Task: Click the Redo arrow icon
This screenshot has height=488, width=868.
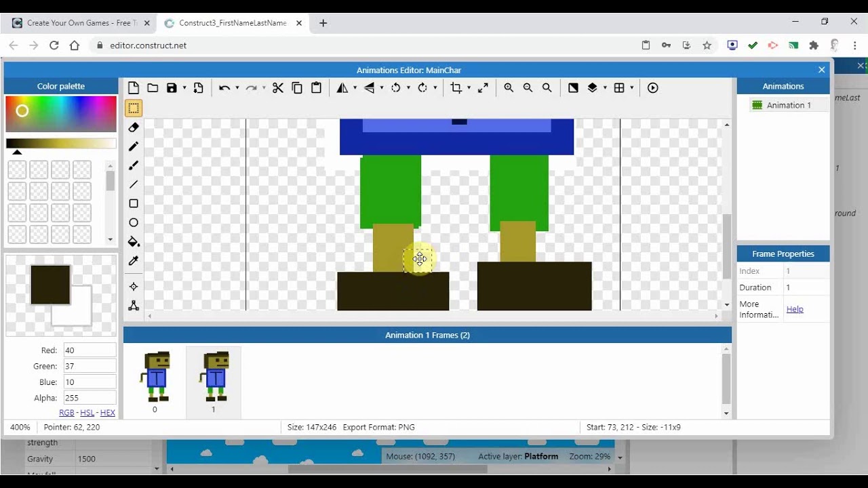Action: click(251, 88)
